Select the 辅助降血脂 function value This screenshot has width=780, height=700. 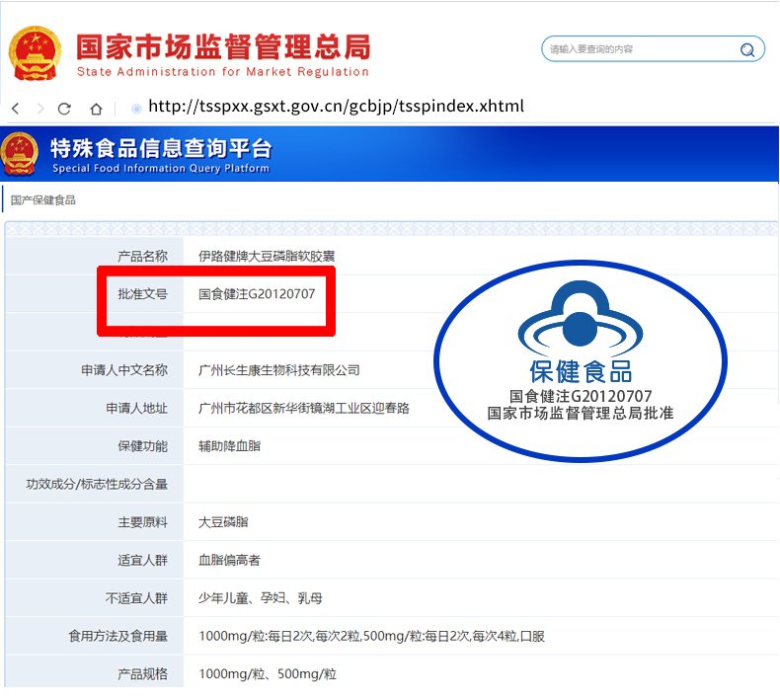[229, 446]
